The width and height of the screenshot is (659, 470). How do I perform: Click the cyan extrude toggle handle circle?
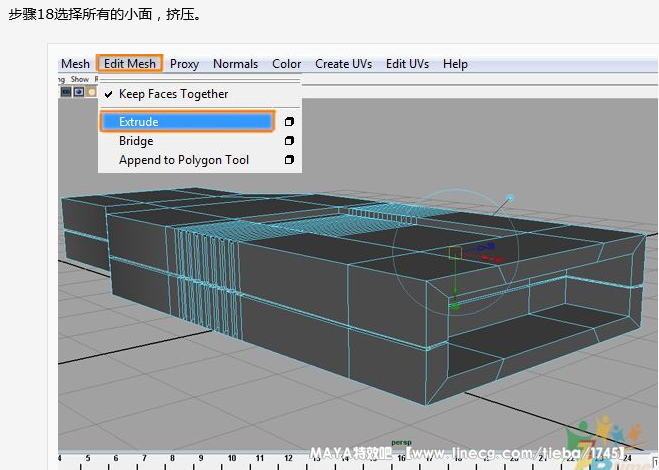[x=510, y=198]
